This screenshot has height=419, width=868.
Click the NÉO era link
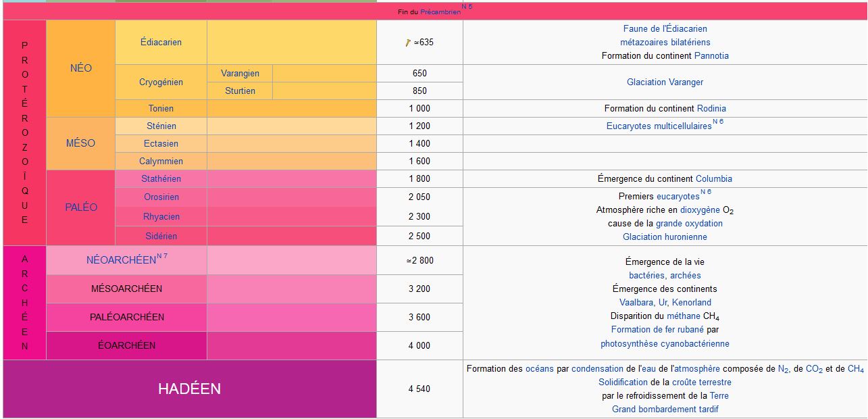[x=81, y=68]
